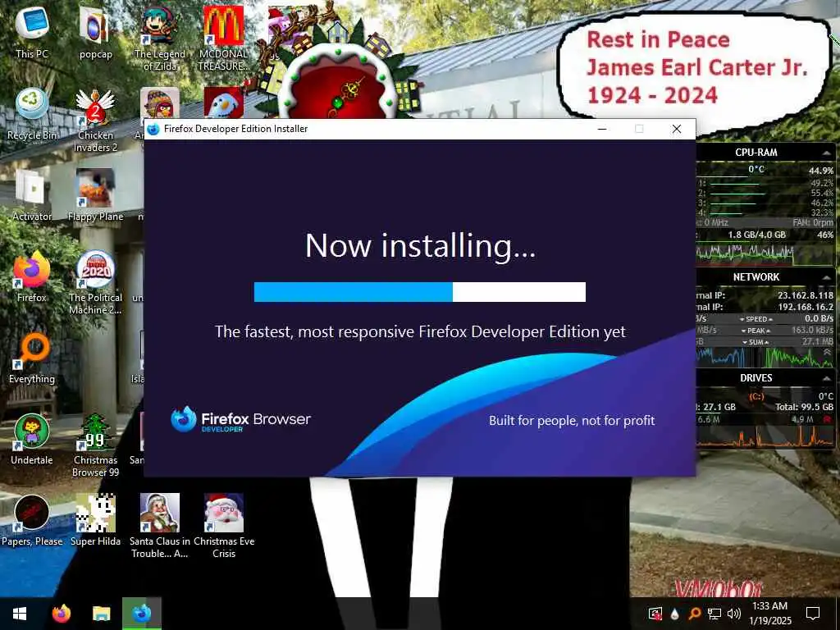Launch the Flappy Plane game
This screenshot has height=630, width=840.
pyautogui.click(x=95, y=195)
